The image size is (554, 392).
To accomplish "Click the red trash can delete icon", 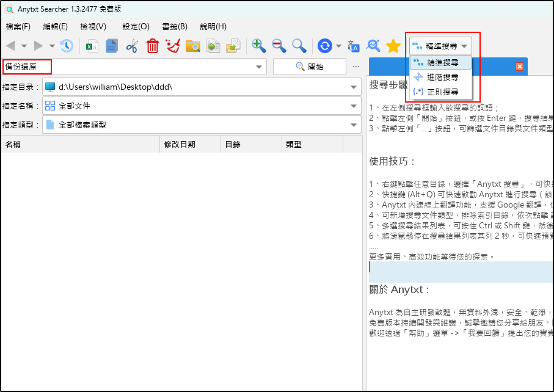I will [152, 46].
